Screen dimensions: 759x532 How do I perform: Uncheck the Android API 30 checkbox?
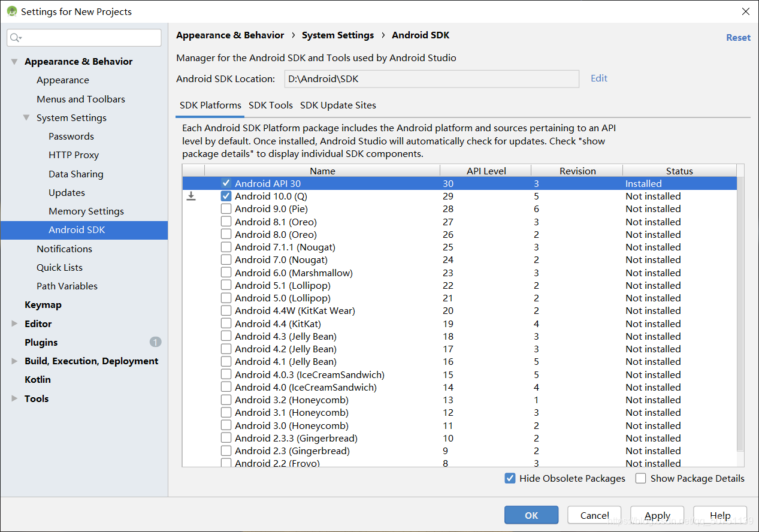tap(226, 183)
